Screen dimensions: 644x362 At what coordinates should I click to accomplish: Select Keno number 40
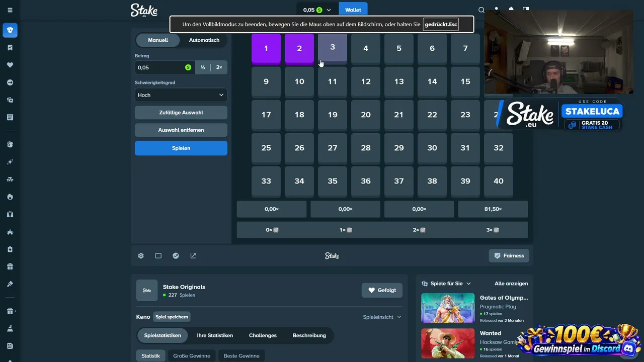coord(499,182)
